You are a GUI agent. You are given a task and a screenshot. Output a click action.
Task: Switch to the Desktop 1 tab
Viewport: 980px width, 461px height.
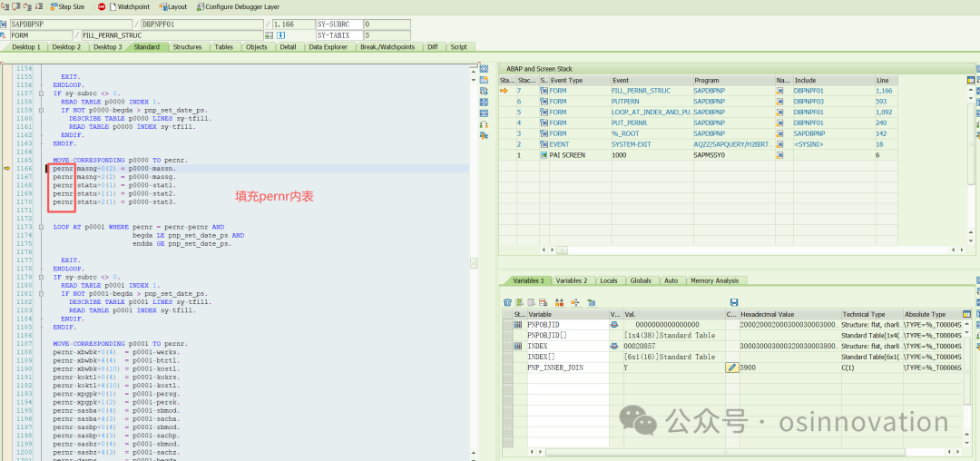click(x=26, y=47)
